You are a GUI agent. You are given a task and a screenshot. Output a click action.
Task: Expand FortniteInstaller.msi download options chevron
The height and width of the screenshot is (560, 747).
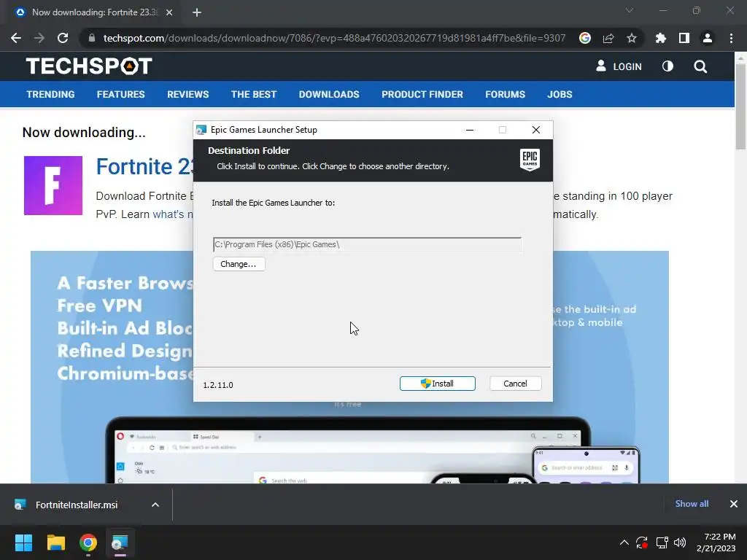point(155,505)
